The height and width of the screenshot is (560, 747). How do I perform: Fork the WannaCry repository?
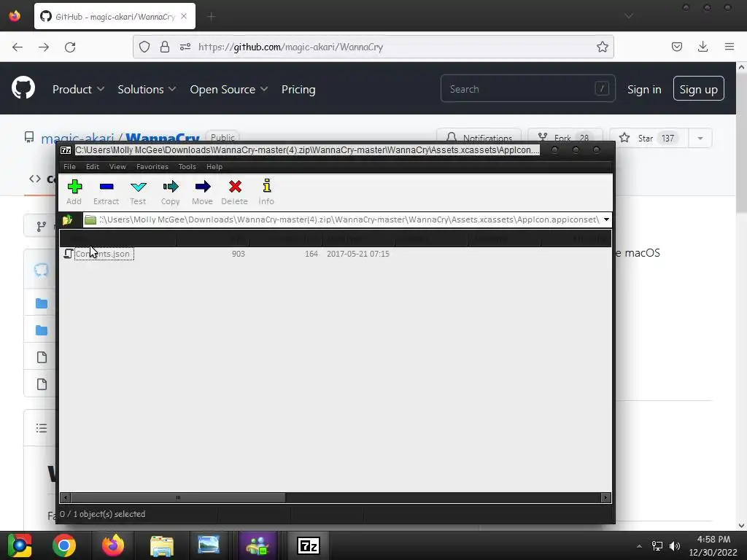565,136
